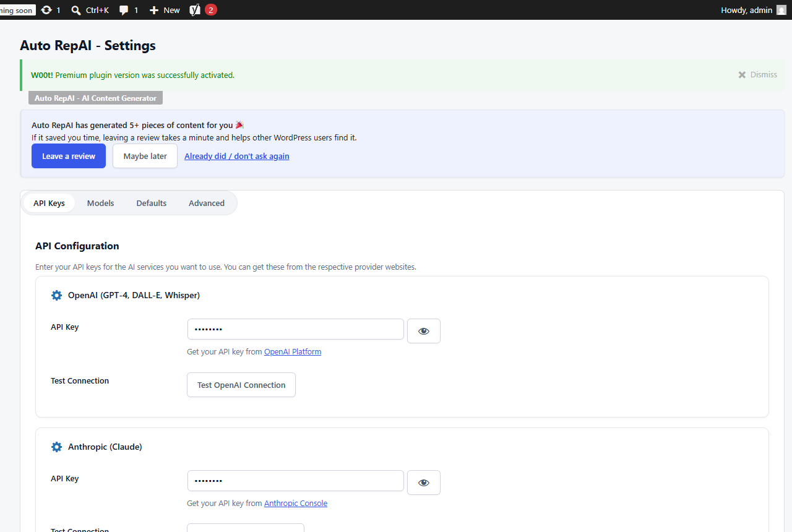
Task: Click the X dismiss icon on success notice
Action: coord(742,75)
